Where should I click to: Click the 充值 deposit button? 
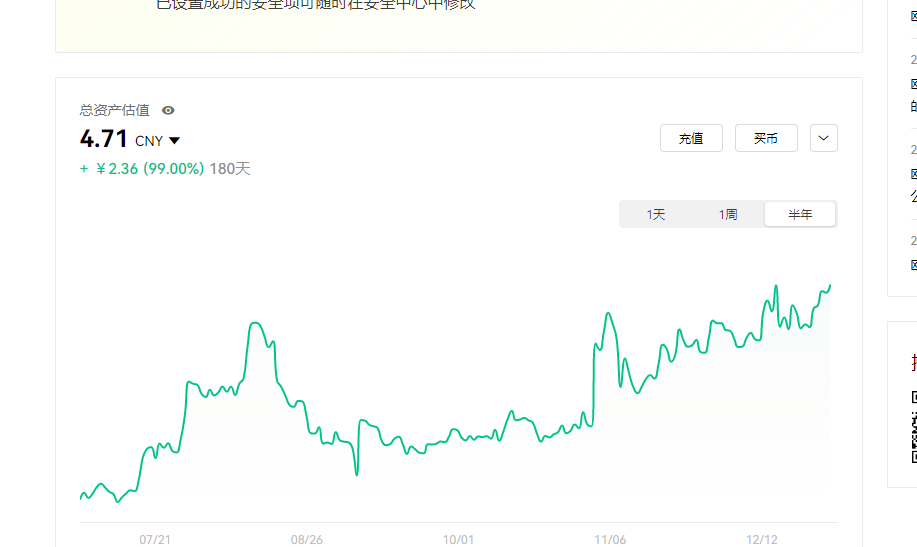click(691, 138)
